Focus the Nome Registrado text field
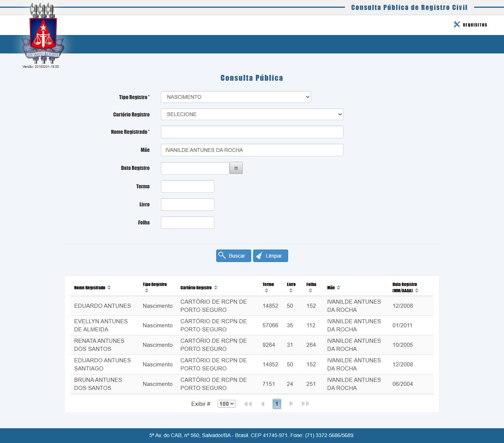 tap(252, 132)
